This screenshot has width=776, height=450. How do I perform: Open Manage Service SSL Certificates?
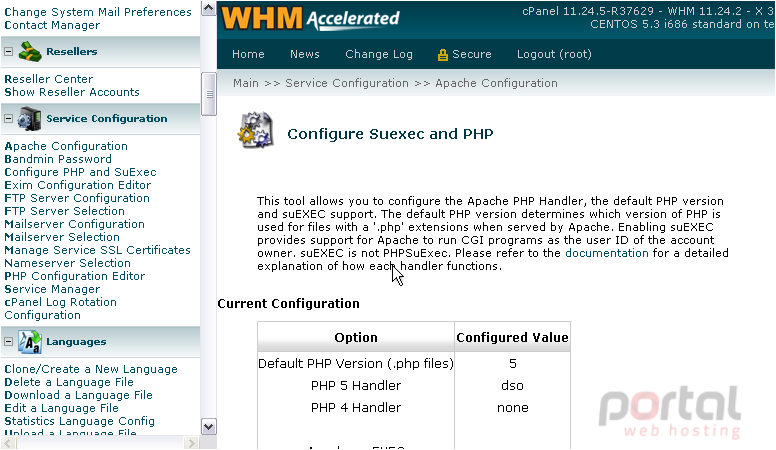[x=97, y=250]
